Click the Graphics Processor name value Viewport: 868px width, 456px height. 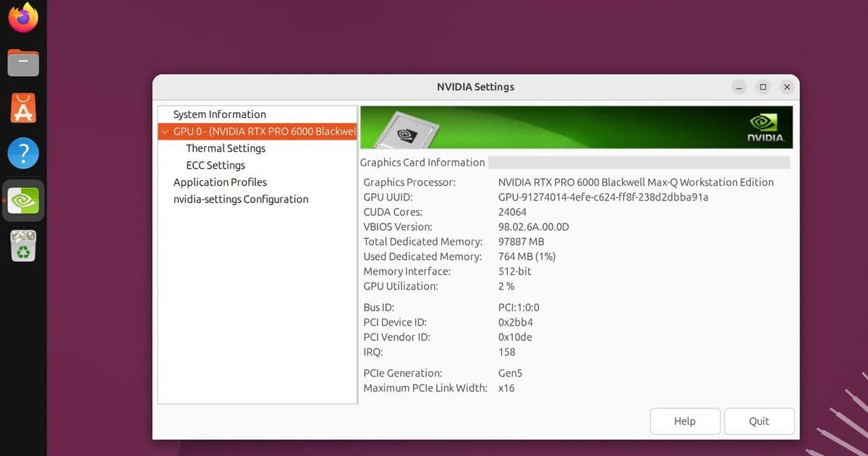coord(636,182)
